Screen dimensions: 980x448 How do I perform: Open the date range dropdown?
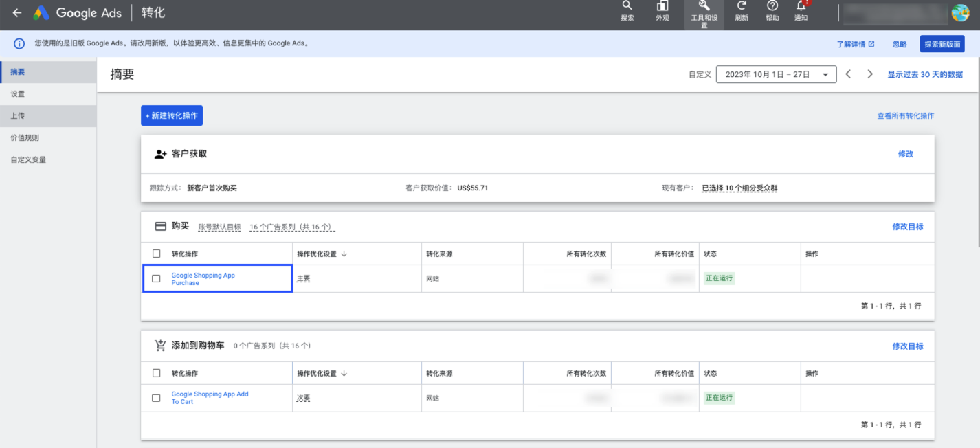click(776, 74)
